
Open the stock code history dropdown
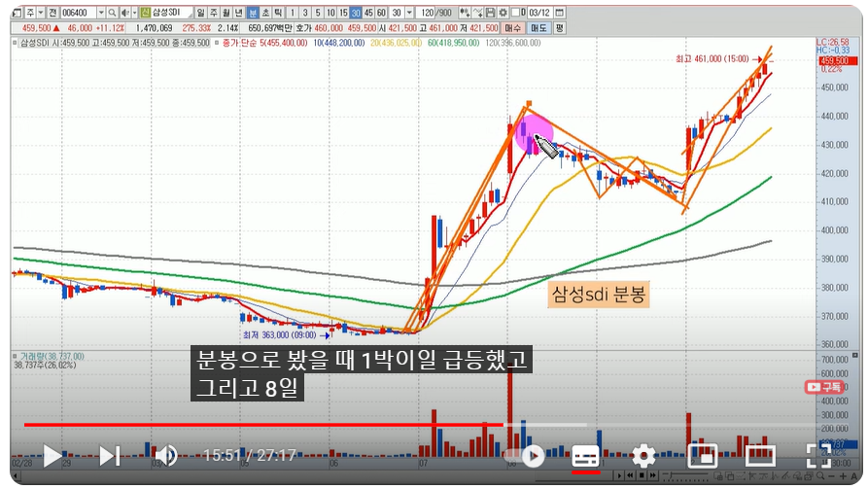101,13
